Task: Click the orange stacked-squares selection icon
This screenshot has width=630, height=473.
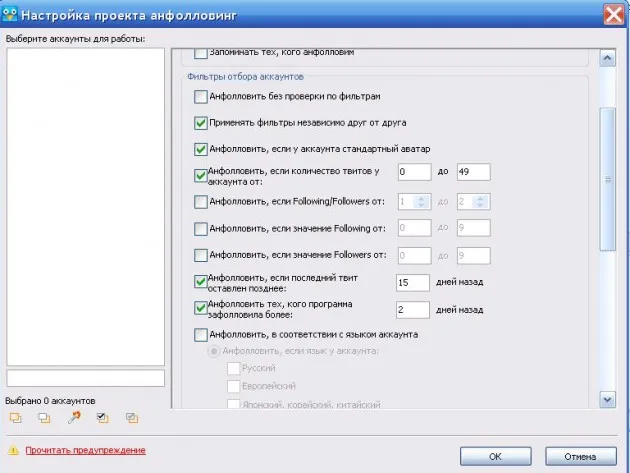Action: click(x=15, y=418)
